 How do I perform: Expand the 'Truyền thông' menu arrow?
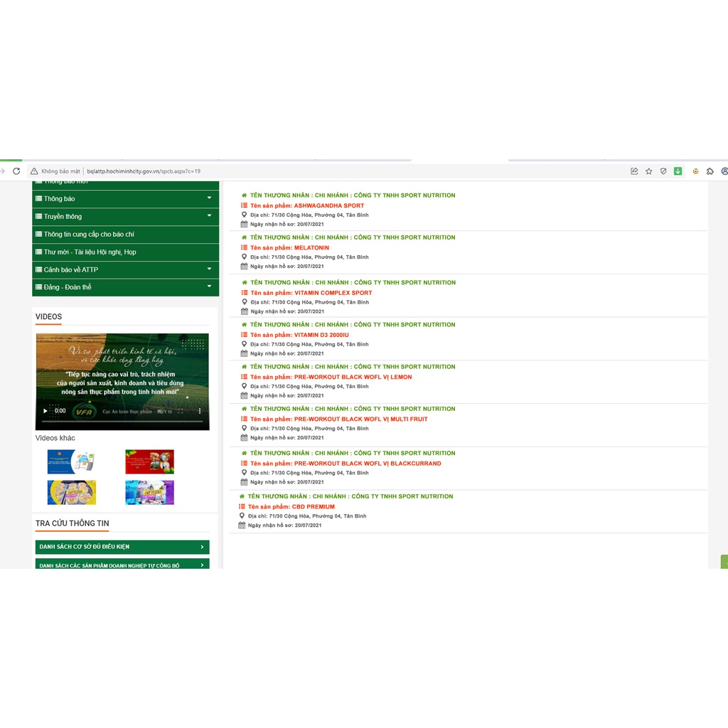tap(209, 215)
